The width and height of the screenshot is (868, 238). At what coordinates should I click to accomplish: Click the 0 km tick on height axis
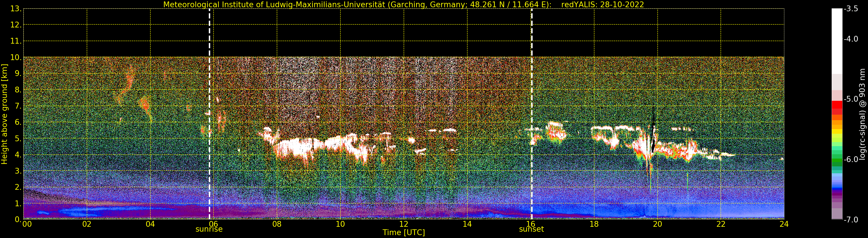click(18, 220)
